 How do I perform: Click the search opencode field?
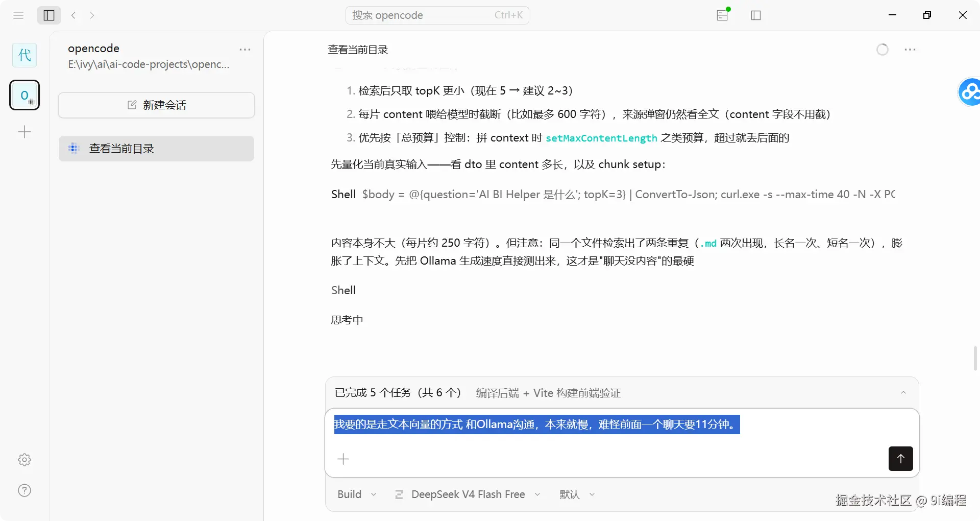pos(437,15)
